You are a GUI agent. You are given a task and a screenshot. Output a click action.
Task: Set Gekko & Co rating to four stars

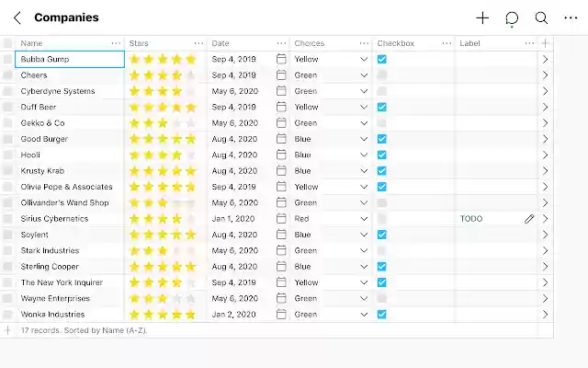click(176, 123)
